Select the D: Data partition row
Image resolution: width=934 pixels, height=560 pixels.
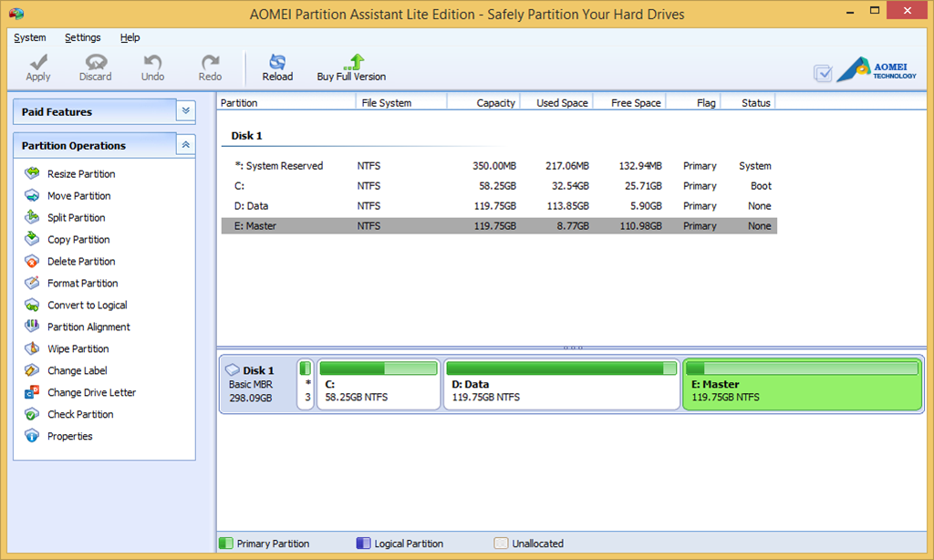coord(499,205)
